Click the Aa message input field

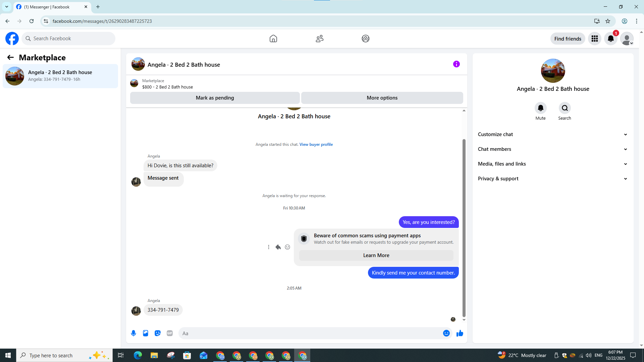click(310, 333)
